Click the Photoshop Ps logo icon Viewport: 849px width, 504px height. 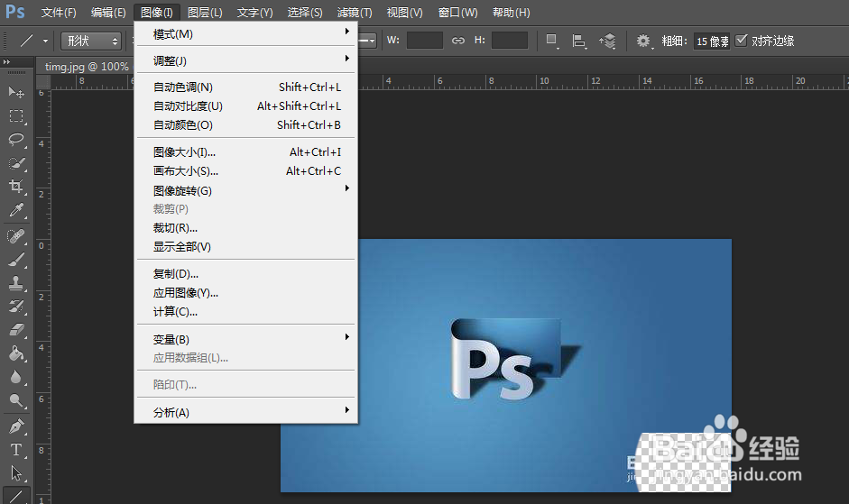tap(15, 12)
